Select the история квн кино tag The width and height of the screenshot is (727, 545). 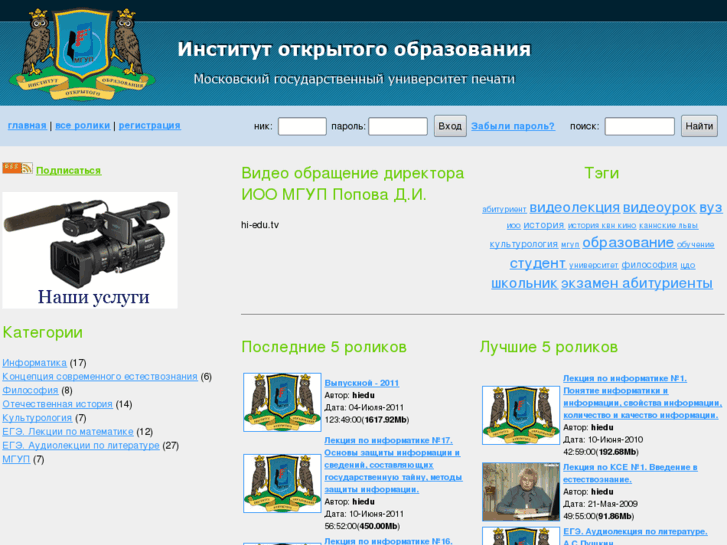(x=602, y=225)
